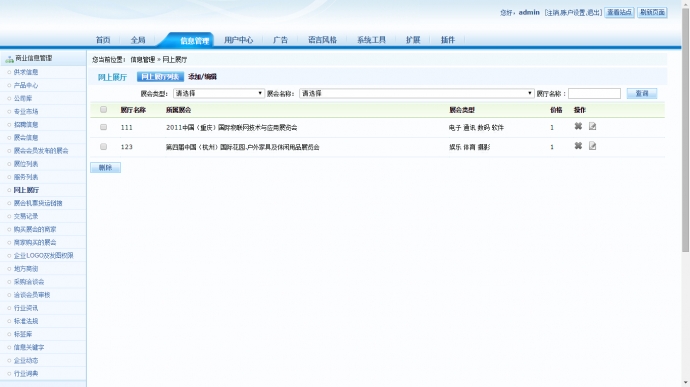
Task: Check the box for hall 111
Action: (x=103, y=127)
